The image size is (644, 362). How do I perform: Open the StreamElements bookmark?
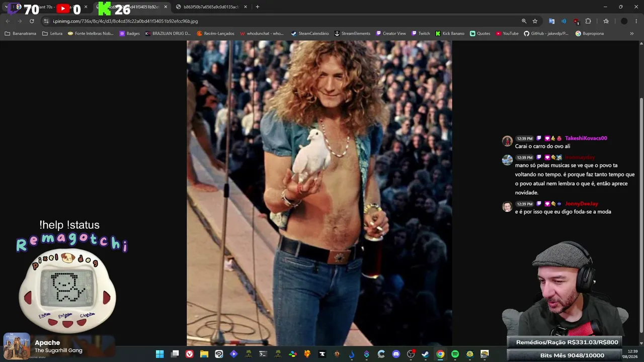coord(352,34)
